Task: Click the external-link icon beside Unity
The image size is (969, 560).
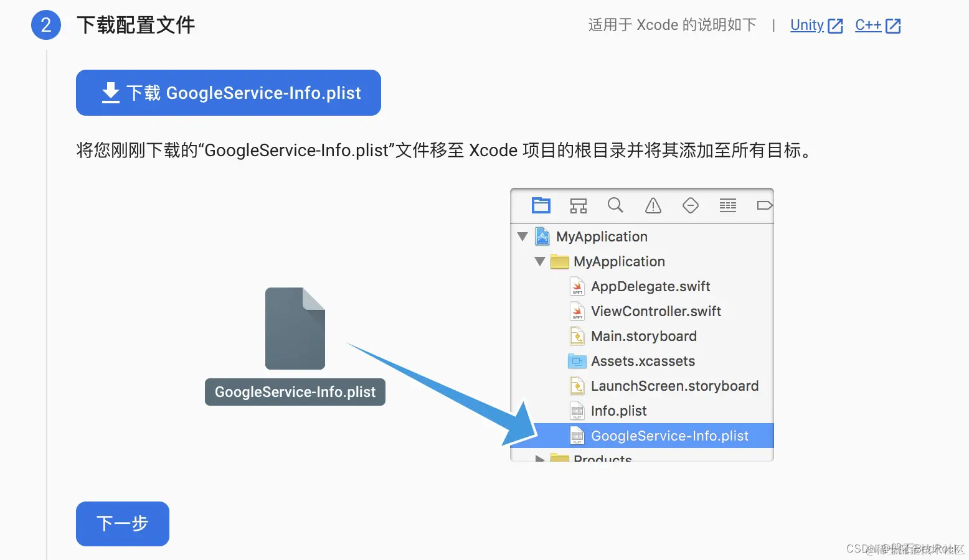Action: [835, 26]
